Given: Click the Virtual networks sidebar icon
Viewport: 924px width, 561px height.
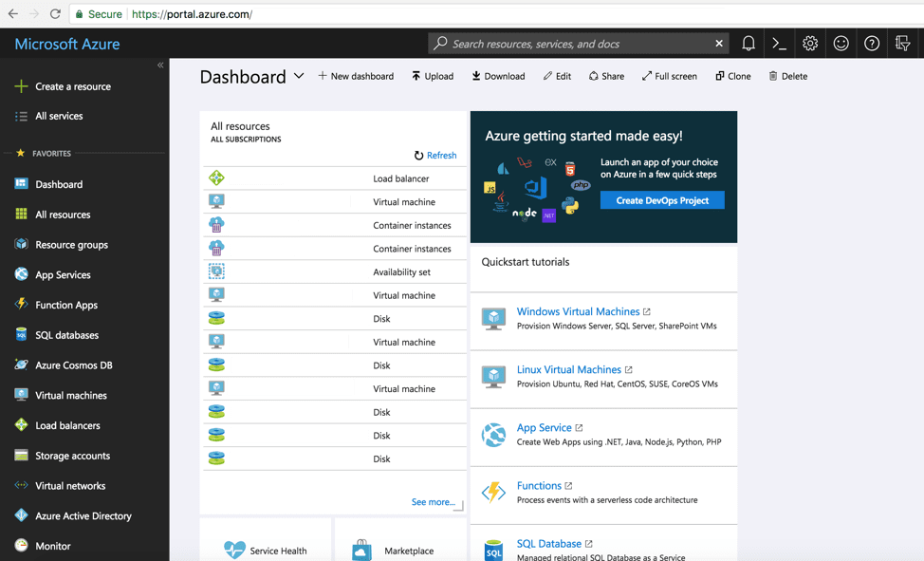Looking at the screenshot, I should (x=21, y=485).
